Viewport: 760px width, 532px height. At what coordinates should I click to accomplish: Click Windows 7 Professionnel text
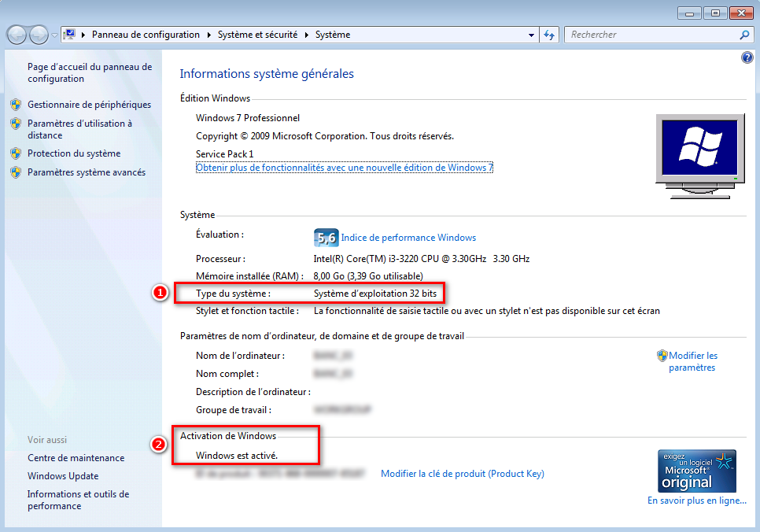coord(248,118)
